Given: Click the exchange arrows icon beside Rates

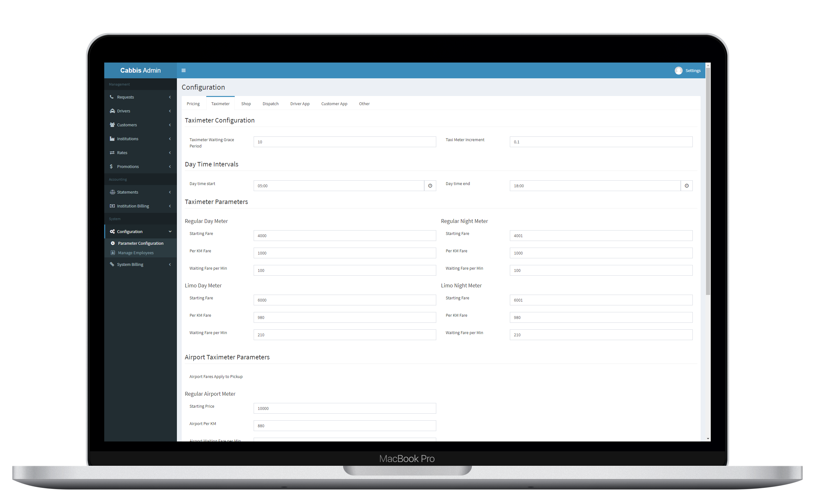Looking at the screenshot, I should coord(112,153).
